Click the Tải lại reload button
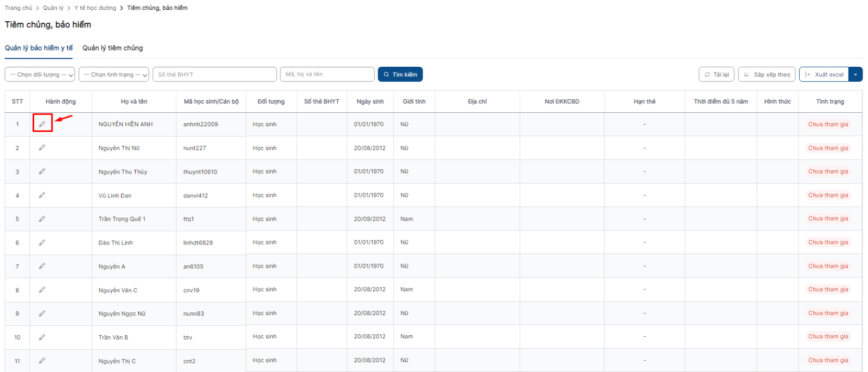The height and width of the screenshot is (372, 868). (x=717, y=74)
